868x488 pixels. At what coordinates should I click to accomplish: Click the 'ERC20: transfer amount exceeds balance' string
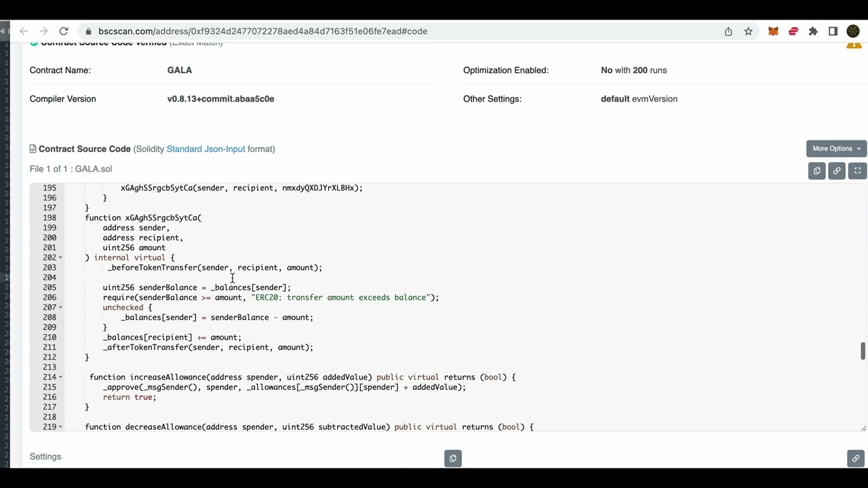point(340,298)
